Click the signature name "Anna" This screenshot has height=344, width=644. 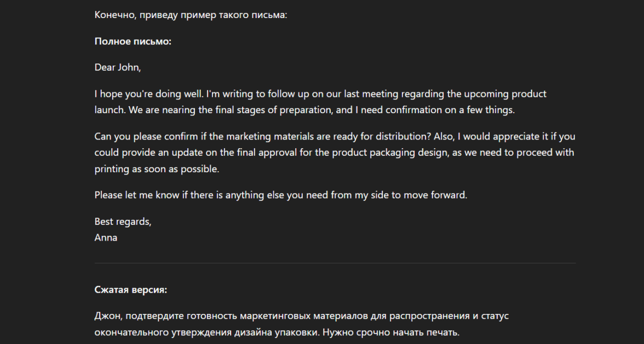tap(106, 238)
